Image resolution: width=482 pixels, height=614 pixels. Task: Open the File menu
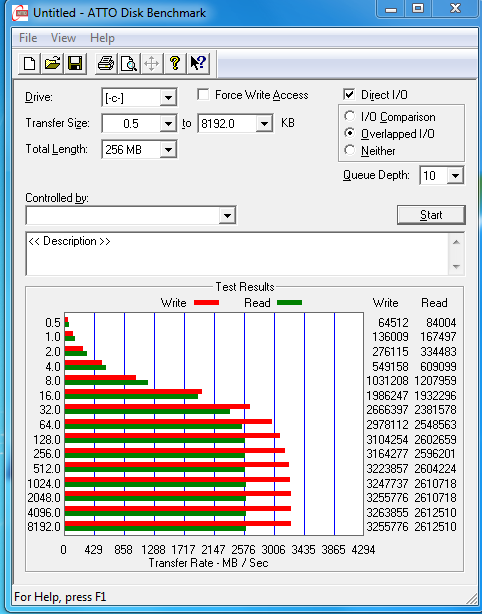28,38
